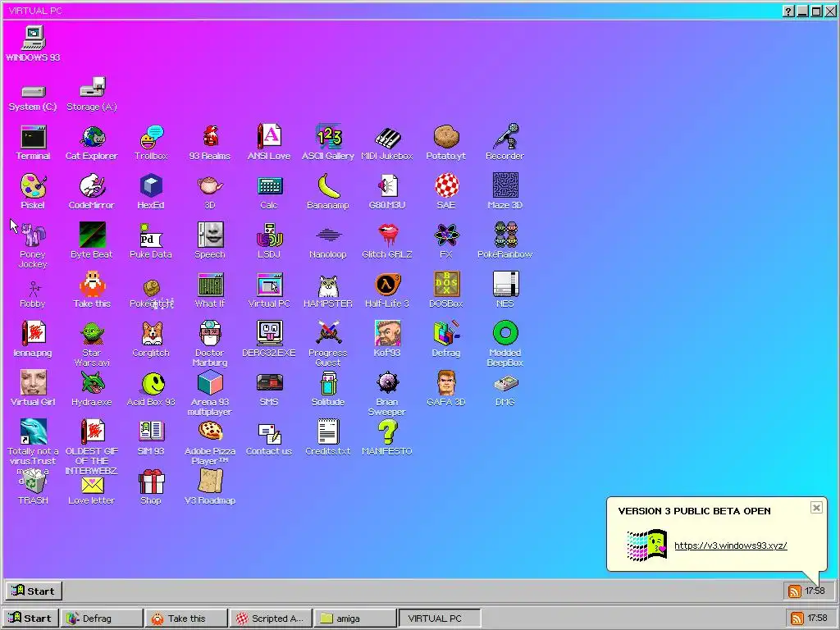Launch the Potato.yt icon

pyautogui.click(x=445, y=143)
